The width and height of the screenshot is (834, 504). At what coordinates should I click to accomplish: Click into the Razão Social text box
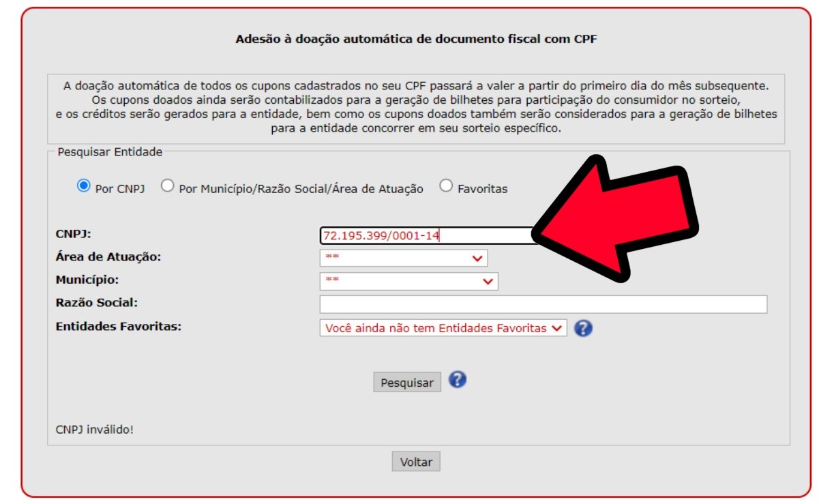coord(543,304)
